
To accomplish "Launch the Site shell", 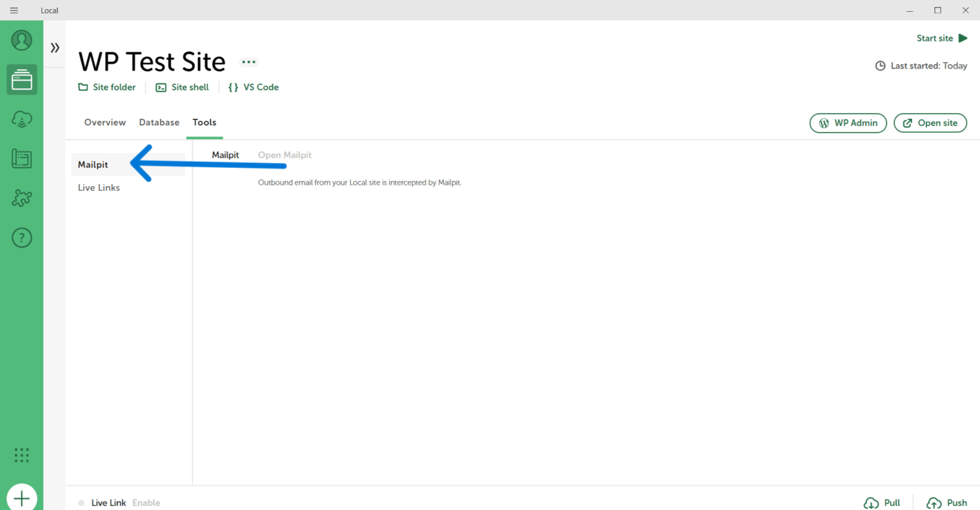I will 182,87.
